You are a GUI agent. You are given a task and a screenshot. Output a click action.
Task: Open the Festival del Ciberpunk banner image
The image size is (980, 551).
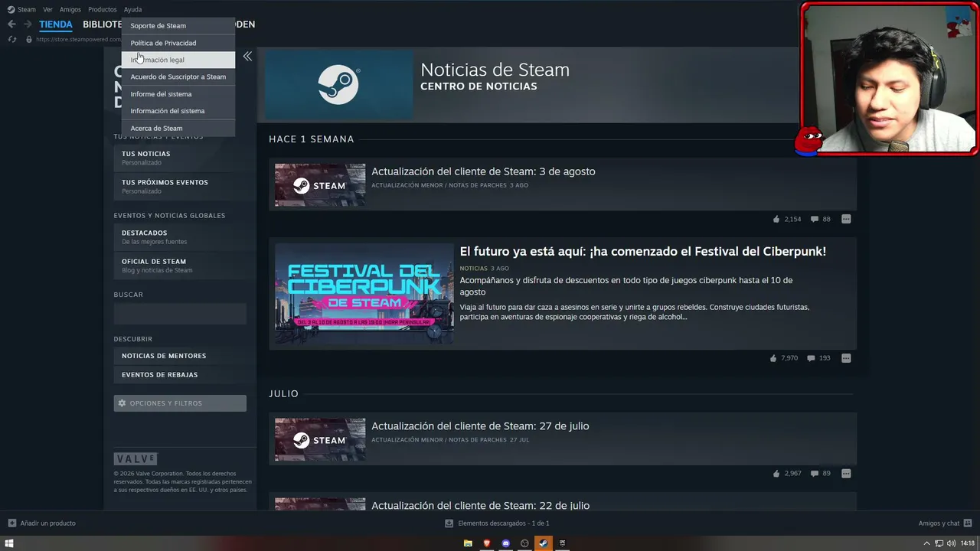point(364,294)
